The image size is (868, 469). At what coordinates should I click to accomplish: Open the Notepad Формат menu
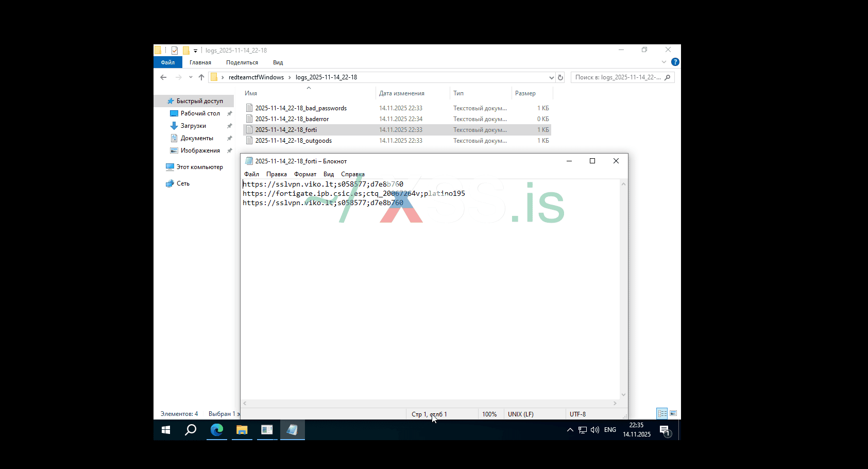(x=305, y=174)
